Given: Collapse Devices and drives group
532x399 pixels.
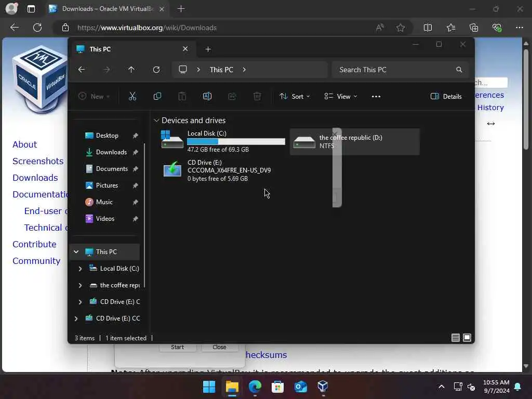Looking at the screenshot, I should coord(156,121).
